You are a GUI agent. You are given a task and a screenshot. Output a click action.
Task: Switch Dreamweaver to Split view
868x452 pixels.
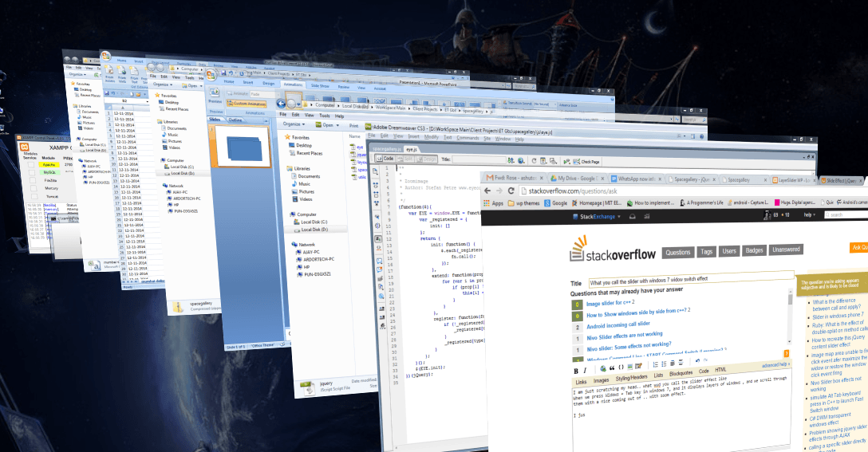click(404, 159)
